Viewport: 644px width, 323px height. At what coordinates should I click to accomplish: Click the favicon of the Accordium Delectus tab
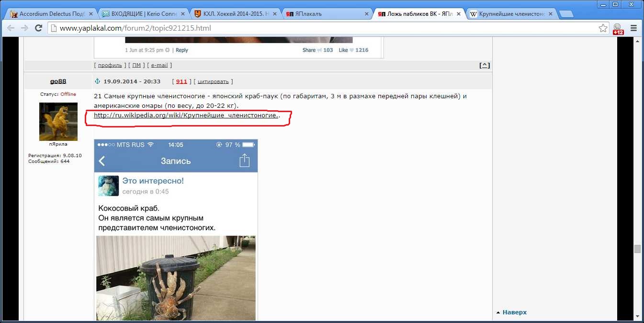13,14
